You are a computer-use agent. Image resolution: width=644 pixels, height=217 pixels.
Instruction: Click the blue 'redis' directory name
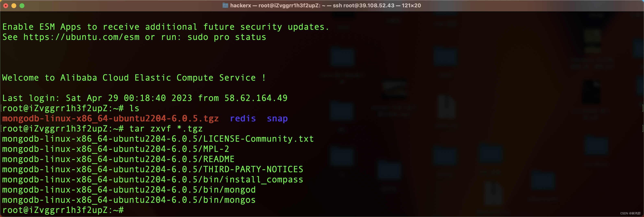(243, 119)
